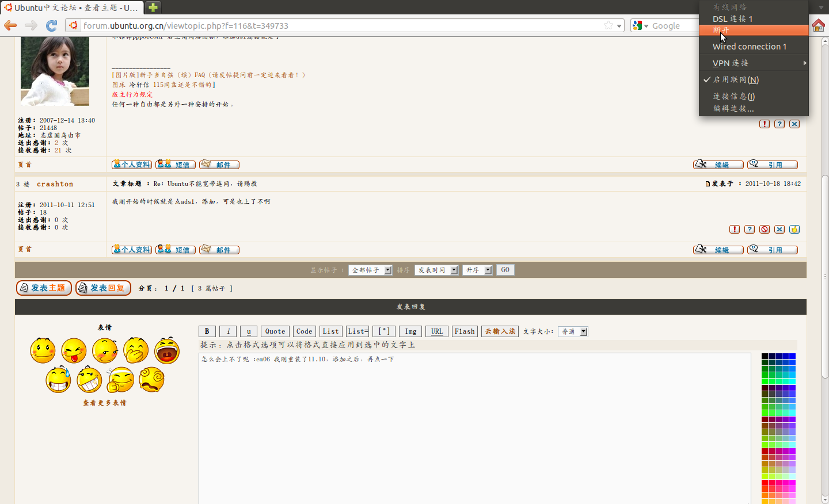The image size is (829, 504).
Task: Click the browser back arrow
Action: (x=10, y=25)
